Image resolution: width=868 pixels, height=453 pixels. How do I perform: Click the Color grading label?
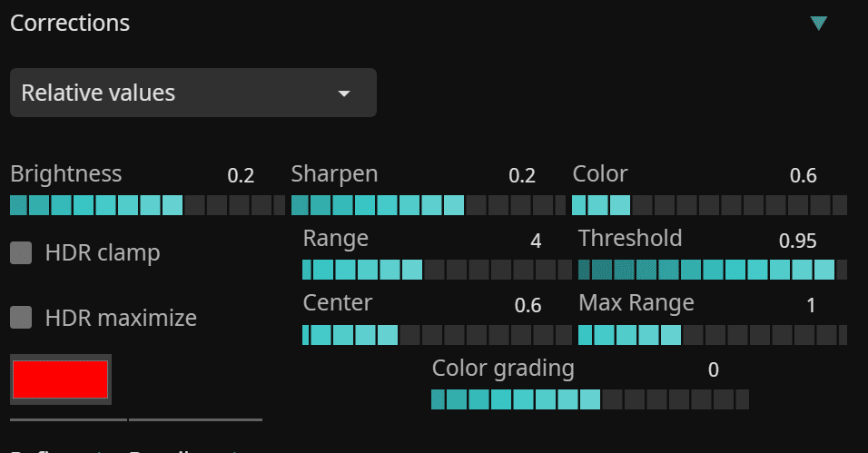point(503,369)
